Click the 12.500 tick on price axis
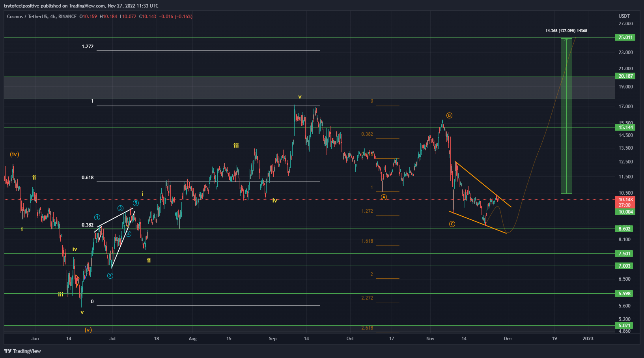Viewport: 644px width, 358px height. (626, 162)
